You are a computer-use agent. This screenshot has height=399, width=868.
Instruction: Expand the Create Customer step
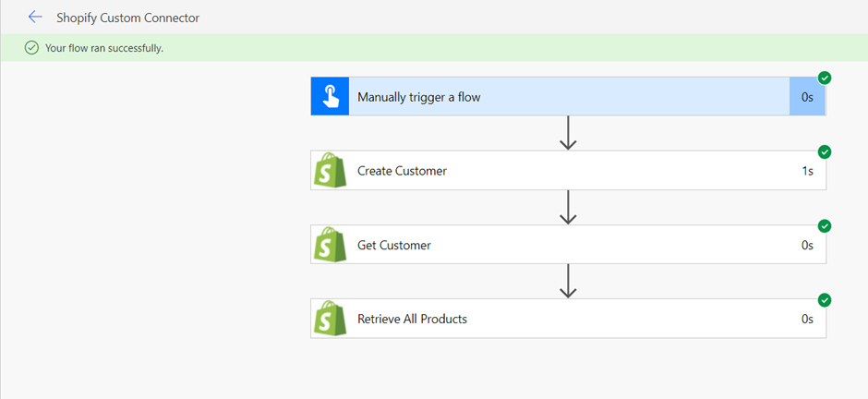pos(568,171)
